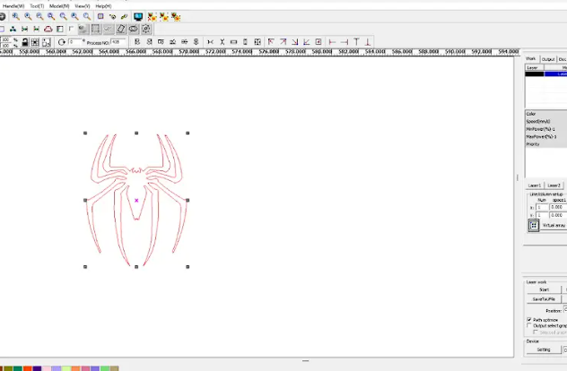Click the SaveToUFile button
567x371 pixels.
(544, 299)
